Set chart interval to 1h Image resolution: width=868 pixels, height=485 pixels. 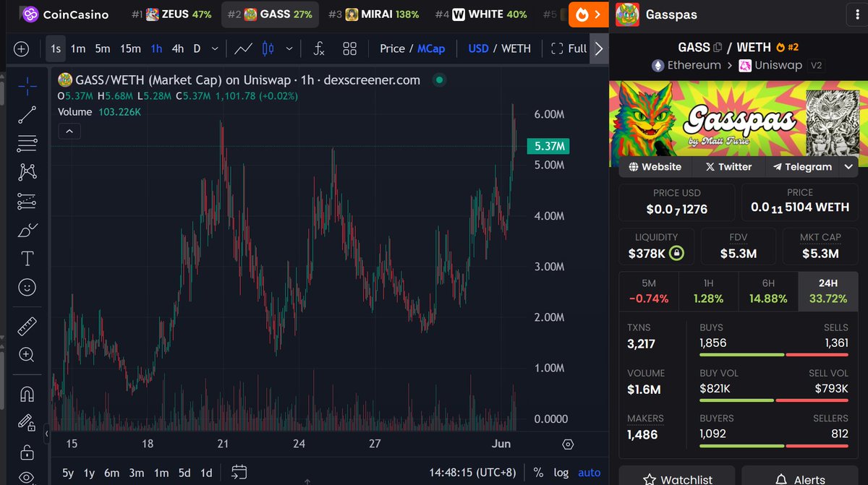tap(156, 49)
